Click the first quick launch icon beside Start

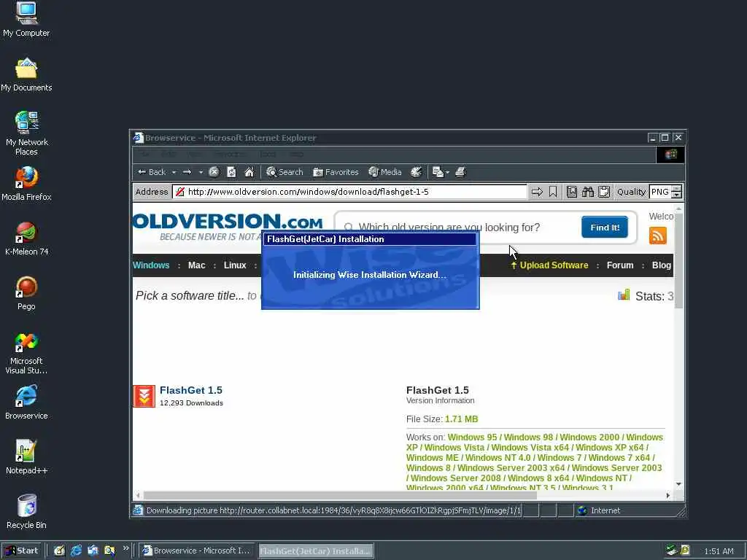(x=59, y=551)
